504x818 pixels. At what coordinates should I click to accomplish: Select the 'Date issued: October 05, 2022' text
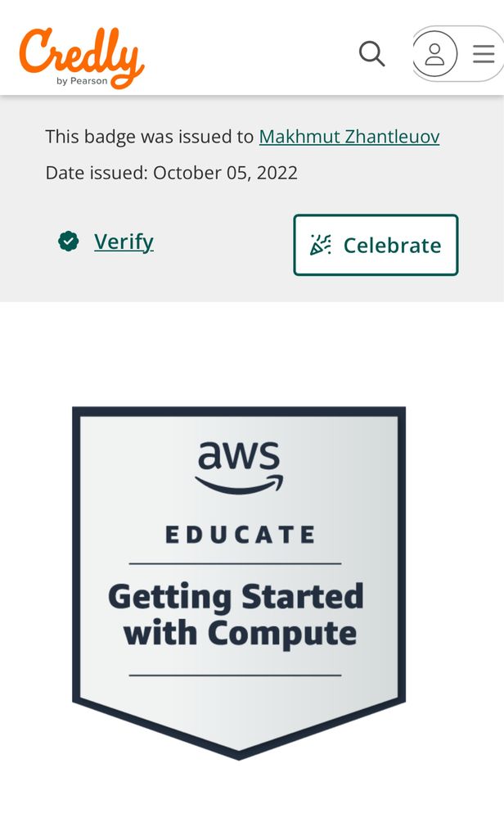coord(172,173)
